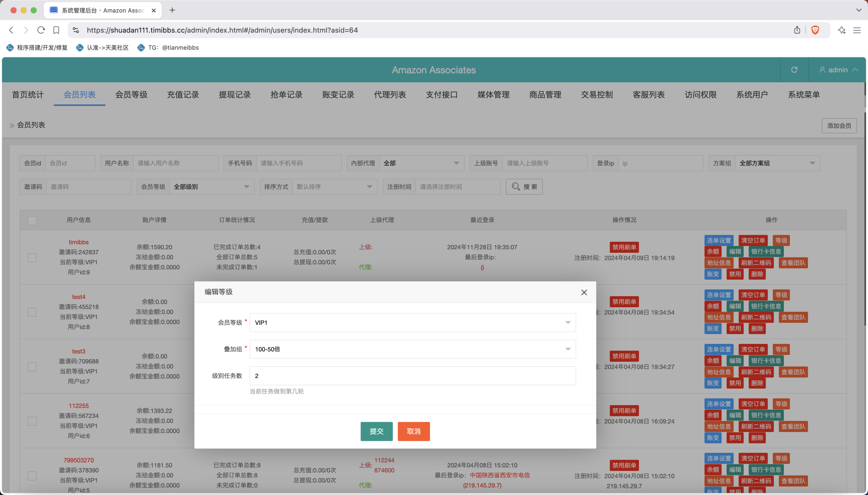Expand the 叠加组 100-50倍 dropdown
The height and width of the screenshot is (495, 868).
[413, 349]
